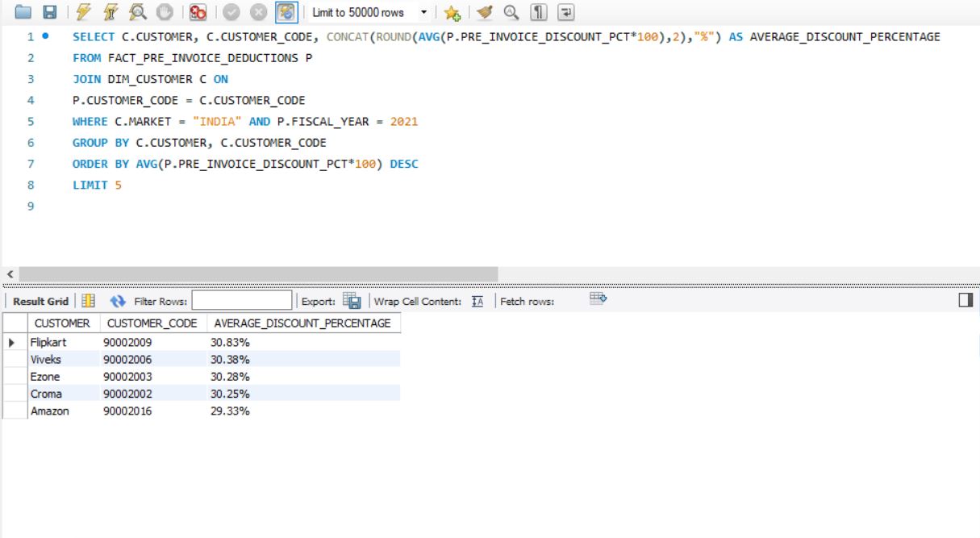Toggle word wrap for long lines
980x538 pixels.
tap(567, 10)
